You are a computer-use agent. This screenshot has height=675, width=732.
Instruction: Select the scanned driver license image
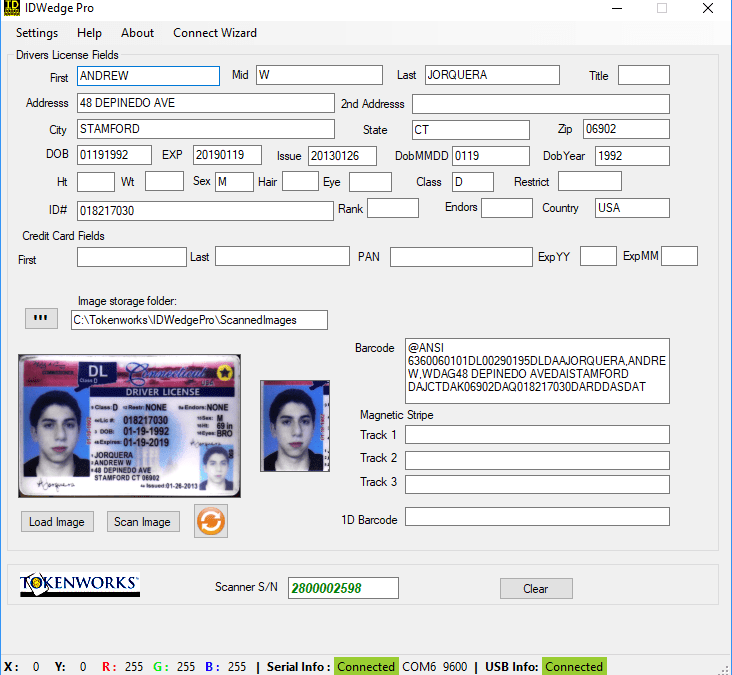click(x=129, y=426)
